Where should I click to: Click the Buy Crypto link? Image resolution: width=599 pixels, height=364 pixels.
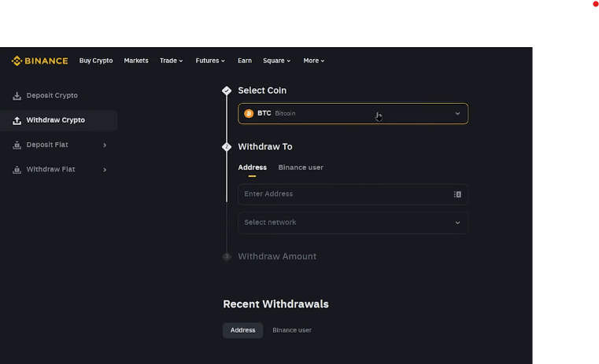96,61
